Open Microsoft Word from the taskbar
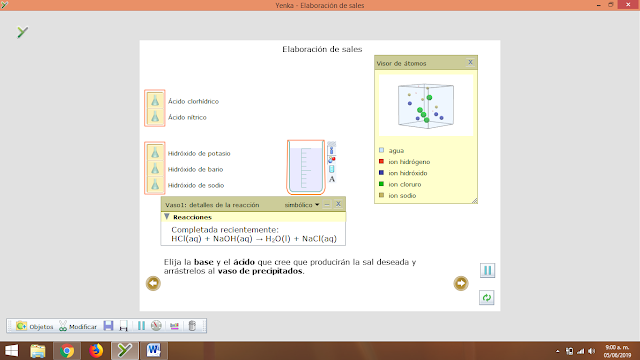This screenshot has width=640, height=360. (154, 351)
